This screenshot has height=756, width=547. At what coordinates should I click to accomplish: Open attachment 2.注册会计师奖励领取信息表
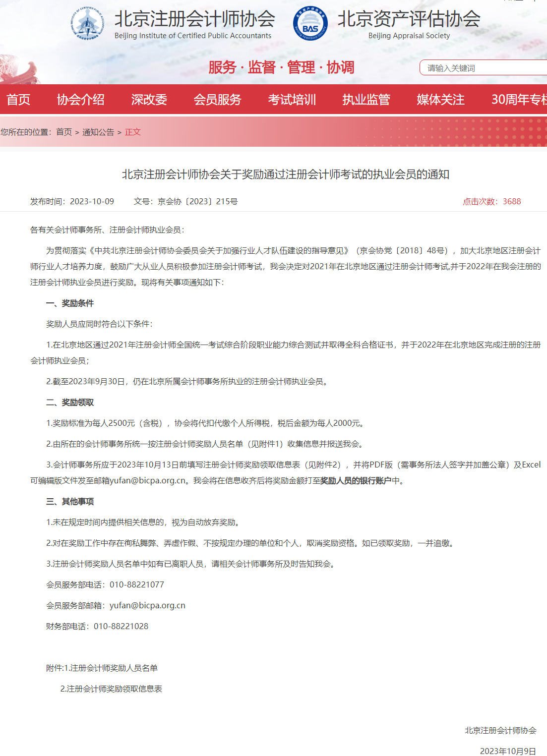click(x=111, y=689)
